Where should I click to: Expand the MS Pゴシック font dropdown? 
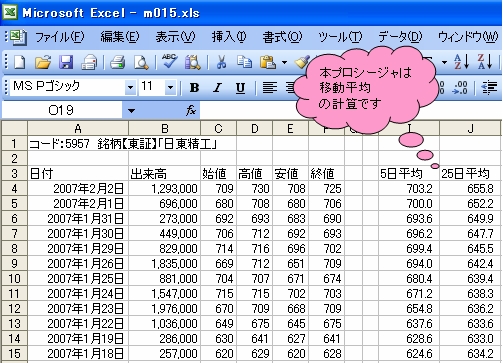click(x=130, y=88)
